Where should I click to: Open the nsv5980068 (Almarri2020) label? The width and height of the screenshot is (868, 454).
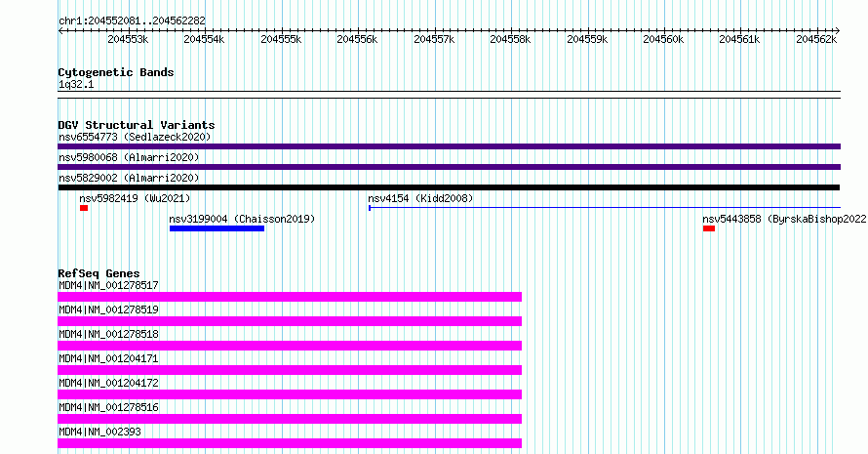pyautogui.click(x=129, y=157)
